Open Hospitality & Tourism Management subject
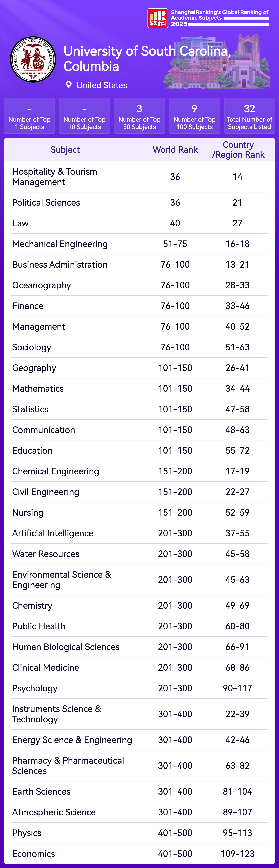Screen dimensions: 279x868 tap(55, 177)
